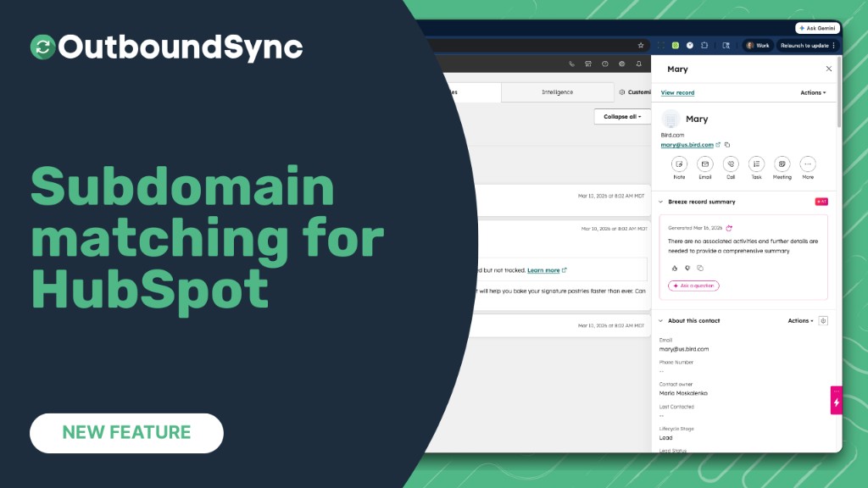Select the Email action icon
The width and height of the screenshot is (868, 488).
point(705,164)
